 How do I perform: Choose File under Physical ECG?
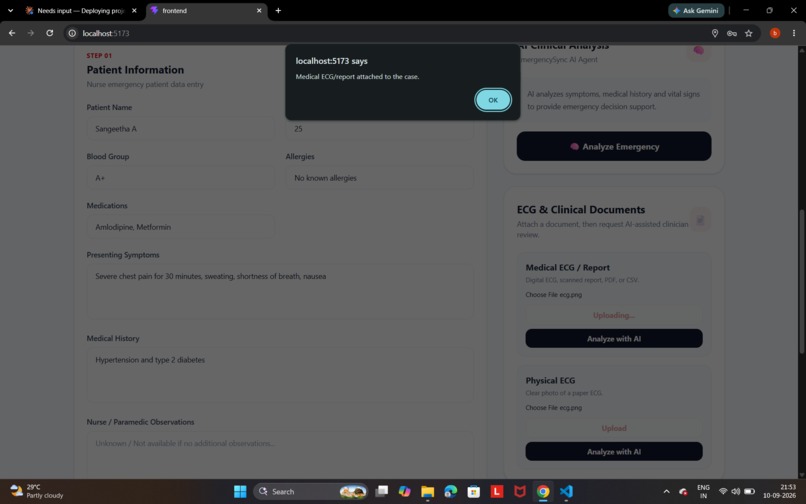click(x=541, y=407)
